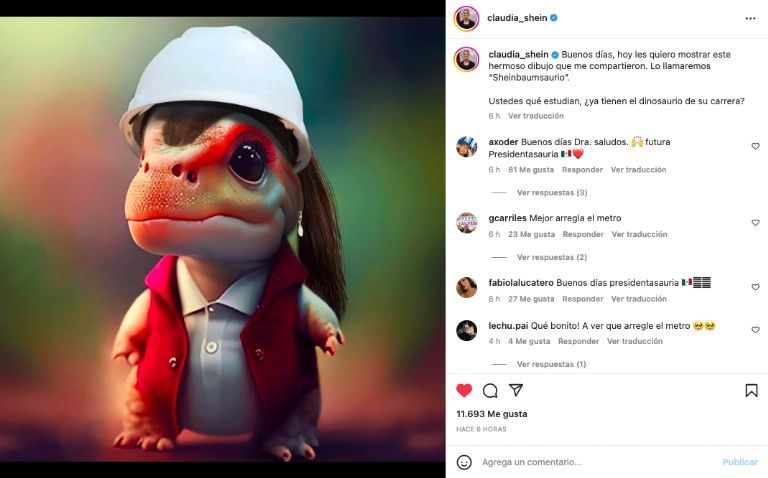Expand "Ver respuestas (3)" under axoder's comment
Image resolution: width=768 pixels, height=478 pixels.
[551, 193]
